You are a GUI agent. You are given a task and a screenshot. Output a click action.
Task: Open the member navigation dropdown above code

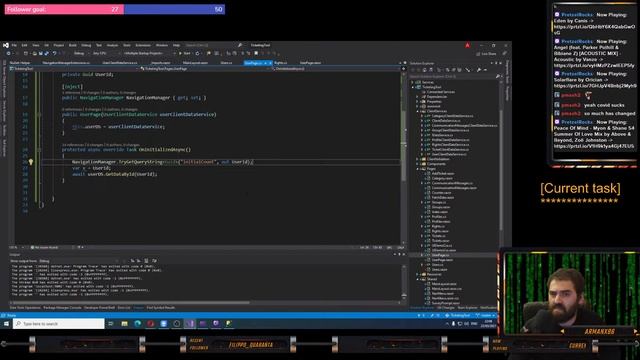336,69
